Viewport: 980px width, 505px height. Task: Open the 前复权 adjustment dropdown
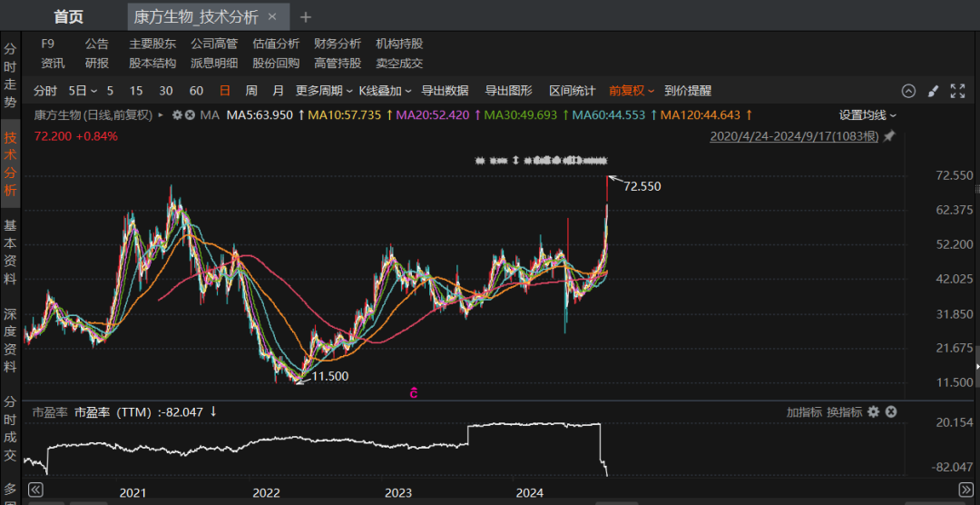pos(631,91)
